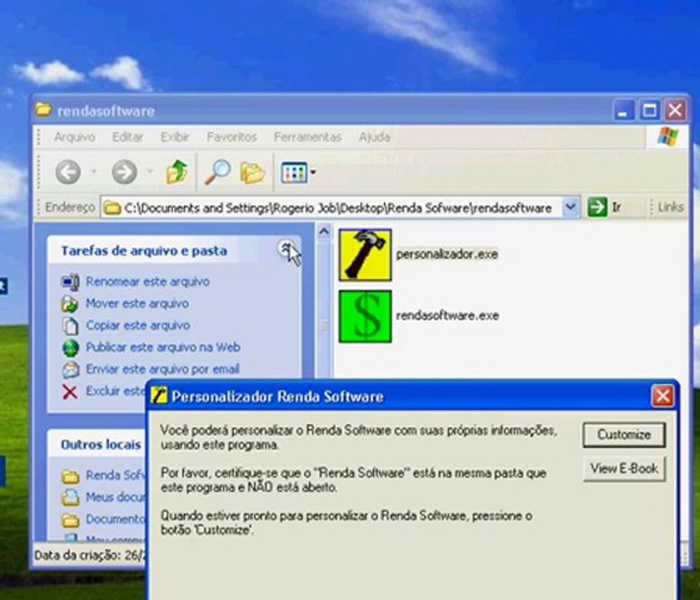Select the personalizador.exe file name
The height and width of the screenshot is (600, 700).
coord(447,254)
